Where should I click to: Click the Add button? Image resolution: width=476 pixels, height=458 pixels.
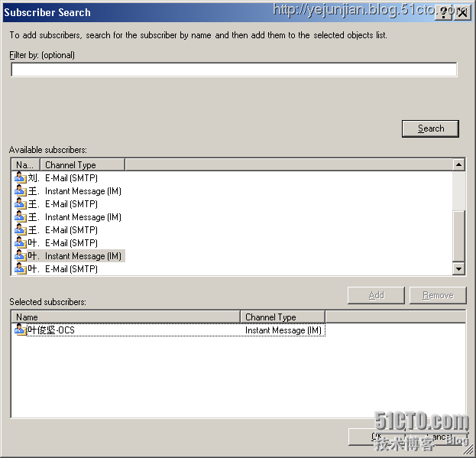click(376, 295)
